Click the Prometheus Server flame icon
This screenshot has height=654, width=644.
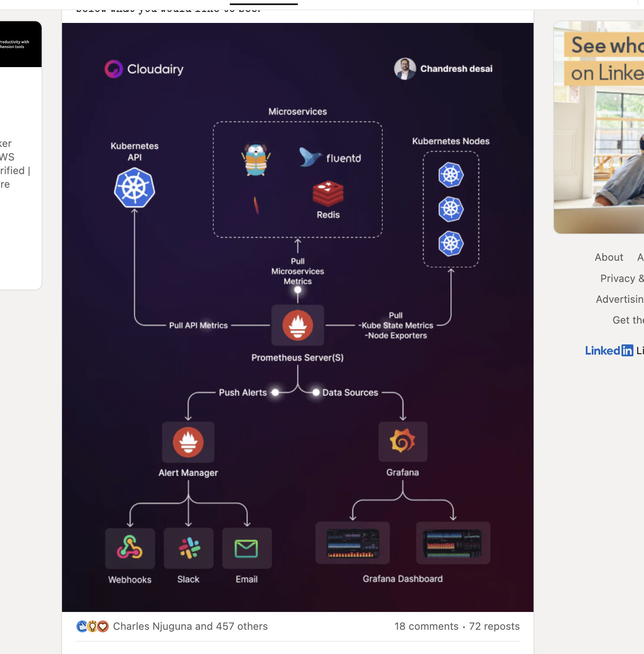(298, 325)
